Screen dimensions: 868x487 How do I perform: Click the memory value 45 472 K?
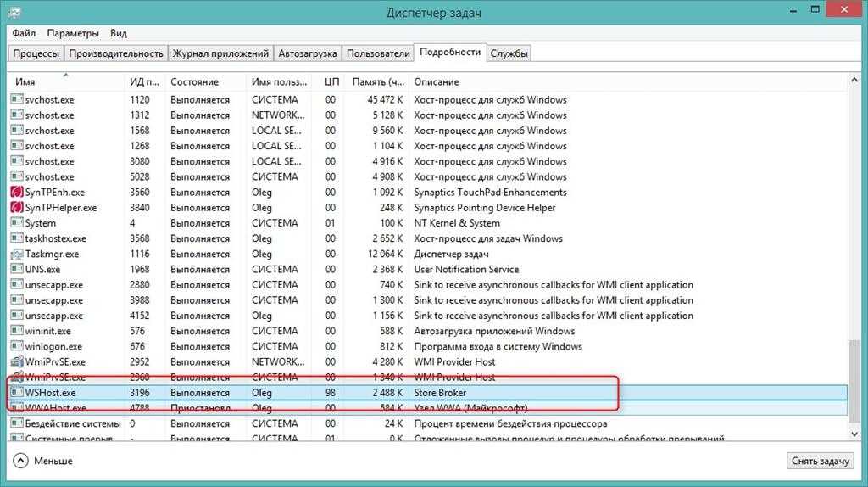(386, 100)
